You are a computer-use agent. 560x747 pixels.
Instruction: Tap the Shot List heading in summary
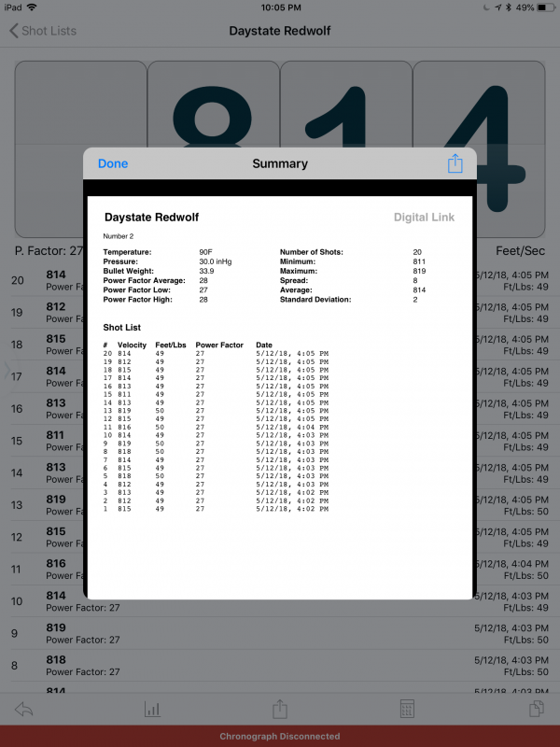coord(122,328)
